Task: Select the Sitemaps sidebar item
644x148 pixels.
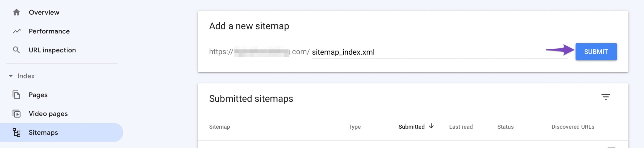Action: (62, 132)
